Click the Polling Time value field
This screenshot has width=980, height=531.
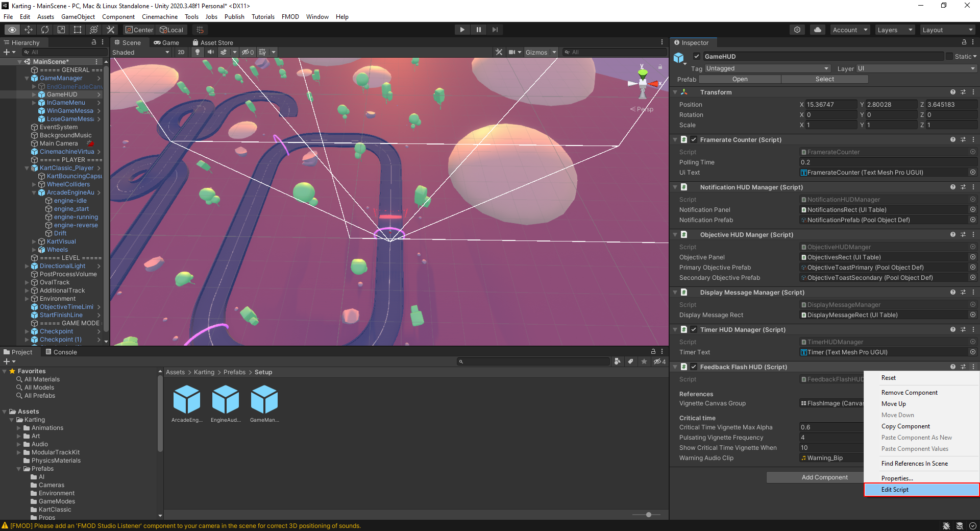pos(888,162)
